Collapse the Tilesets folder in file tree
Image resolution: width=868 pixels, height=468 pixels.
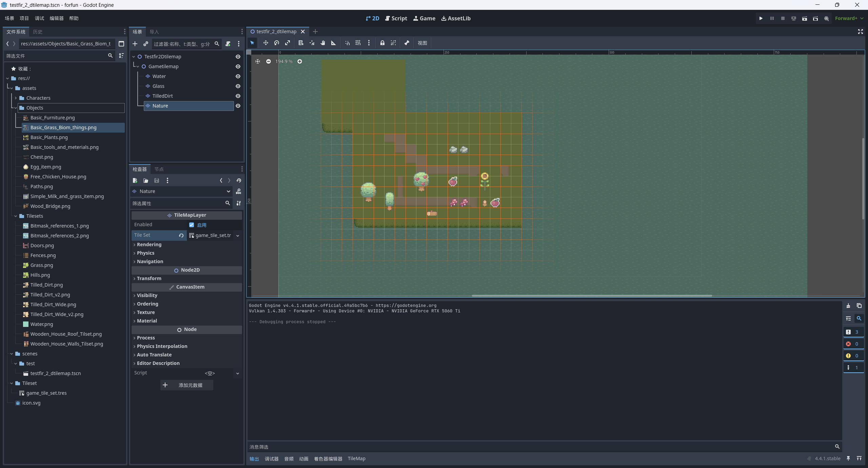[x=16, y=216]
